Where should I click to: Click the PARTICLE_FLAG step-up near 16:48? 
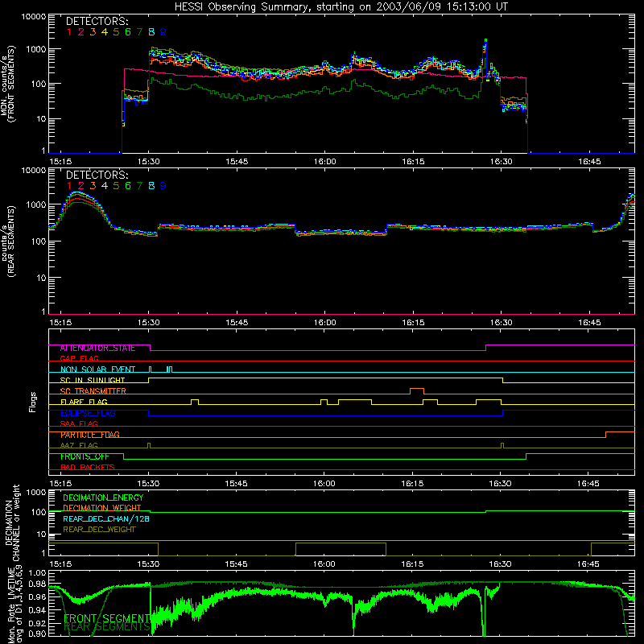(x=606, y=435)
